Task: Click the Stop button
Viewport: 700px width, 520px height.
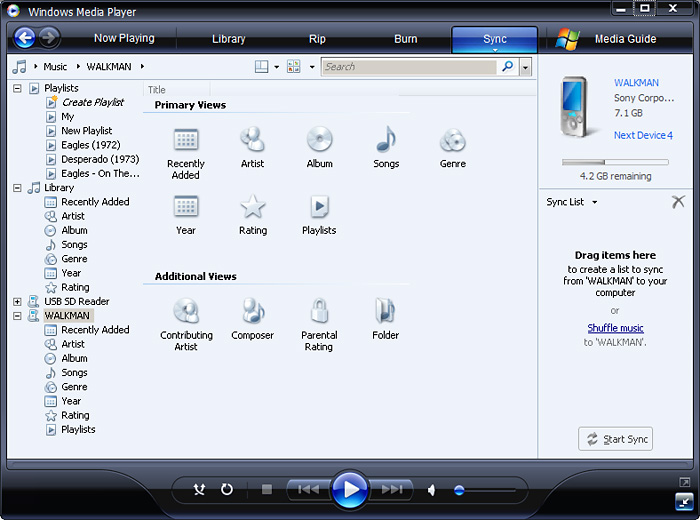Action: coord(267,490)
